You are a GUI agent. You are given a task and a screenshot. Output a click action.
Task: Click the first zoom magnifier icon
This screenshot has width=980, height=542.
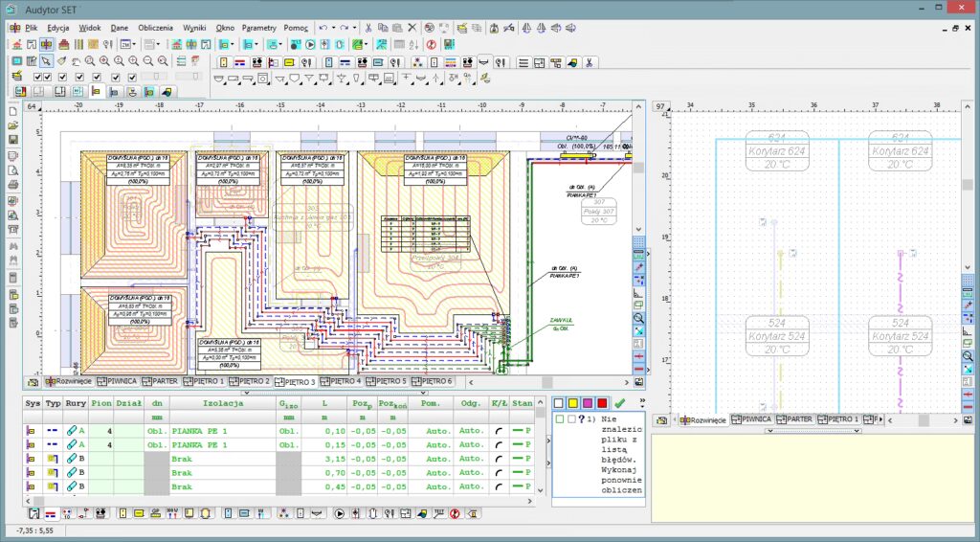click(x=90, y=61)
